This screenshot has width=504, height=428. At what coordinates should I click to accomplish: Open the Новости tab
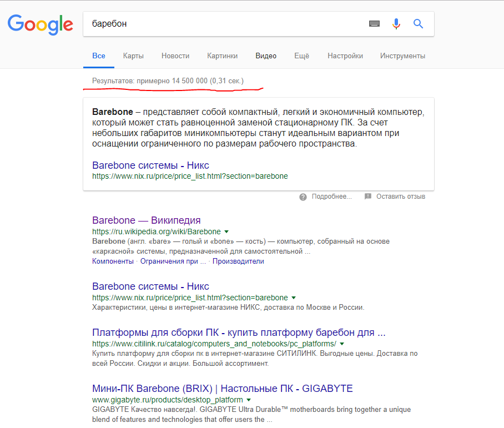pyautogui.click(x=175, y=56)
